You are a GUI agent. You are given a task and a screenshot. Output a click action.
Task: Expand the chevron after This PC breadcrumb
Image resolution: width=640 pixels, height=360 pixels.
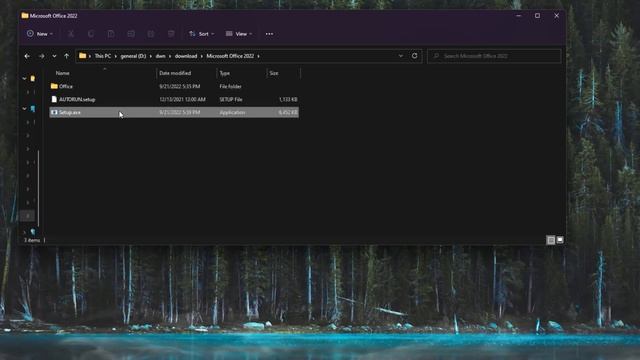coord(116,56)
